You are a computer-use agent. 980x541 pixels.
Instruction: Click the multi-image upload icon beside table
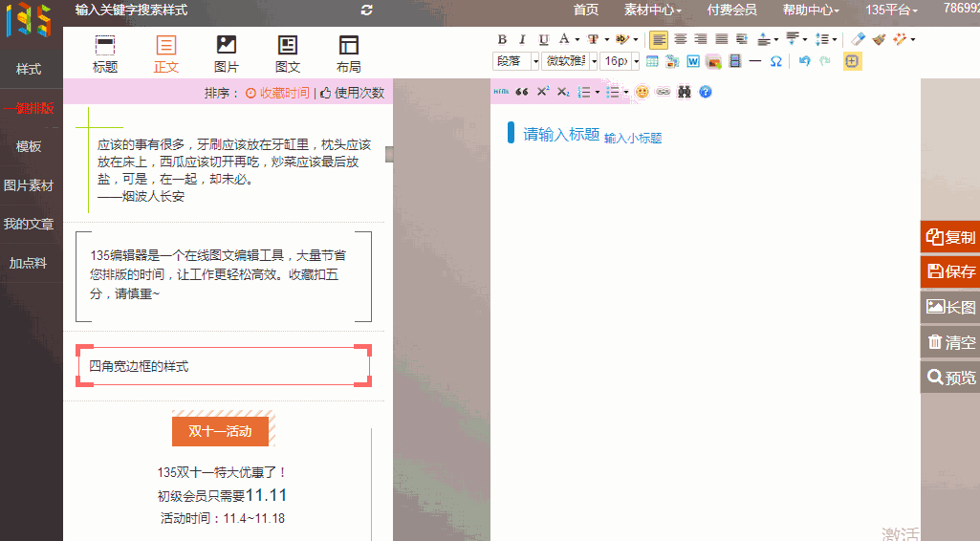672,61
